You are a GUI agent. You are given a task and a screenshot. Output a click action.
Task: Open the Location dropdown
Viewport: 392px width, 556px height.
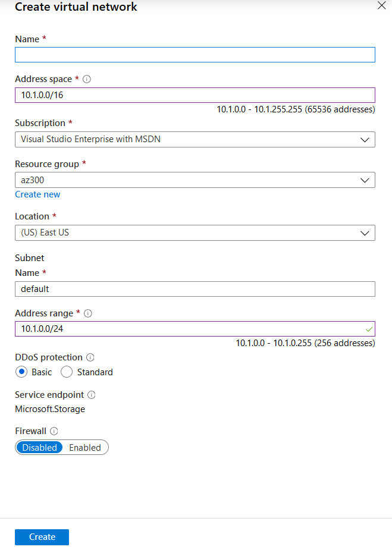click(x=195, y=233)
